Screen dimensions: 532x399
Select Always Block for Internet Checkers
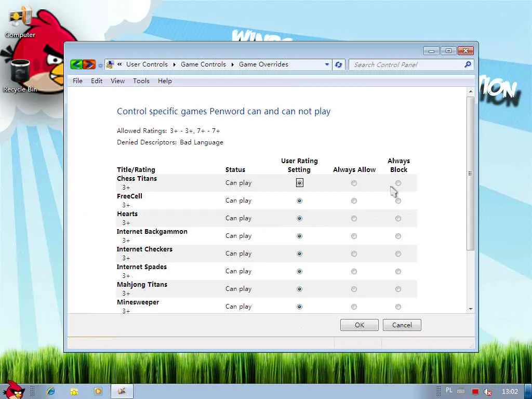(398, 254)
